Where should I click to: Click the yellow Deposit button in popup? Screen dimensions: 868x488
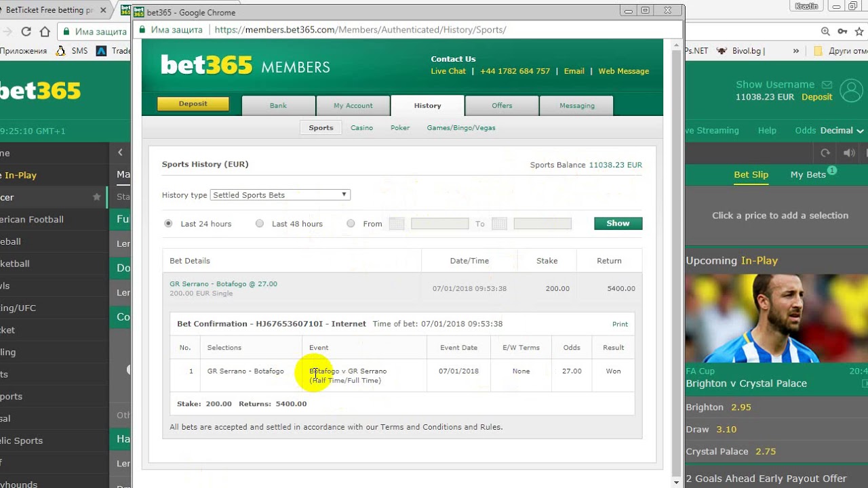(193, 104)
